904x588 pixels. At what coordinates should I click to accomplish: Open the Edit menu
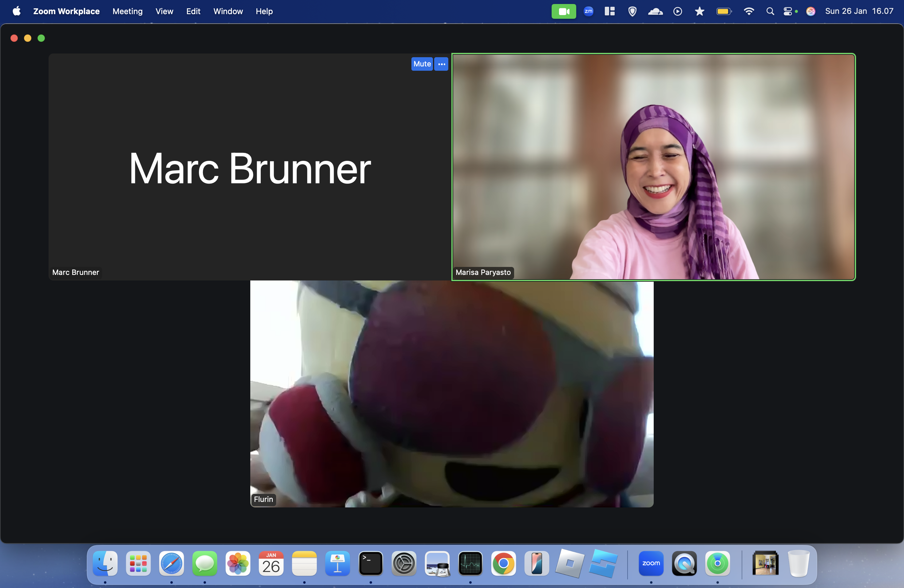[193, 11]
